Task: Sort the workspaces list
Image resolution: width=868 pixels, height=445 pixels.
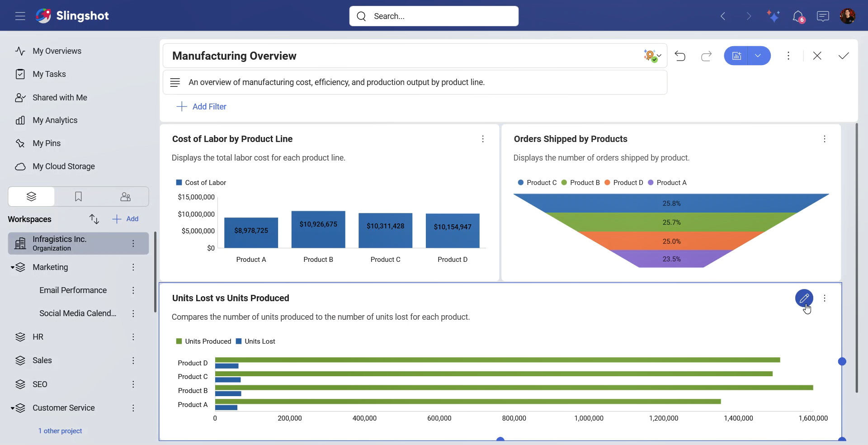Action: (x=94, y=219)
